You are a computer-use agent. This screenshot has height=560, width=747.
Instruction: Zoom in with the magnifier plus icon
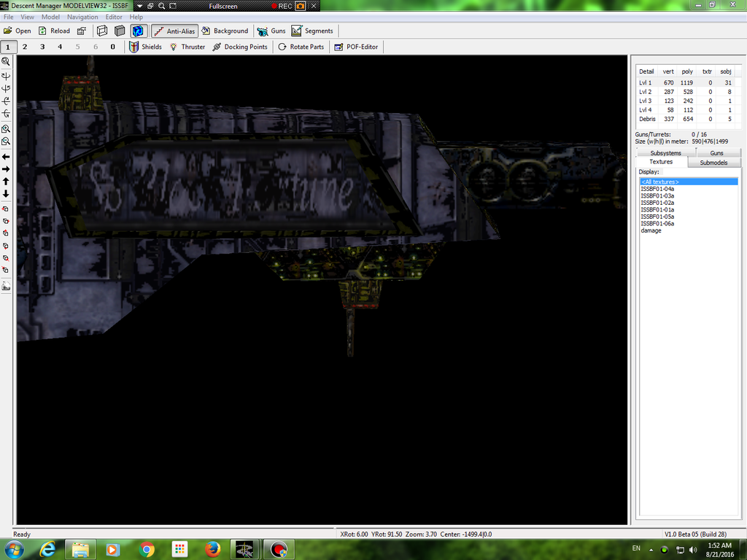6,129
